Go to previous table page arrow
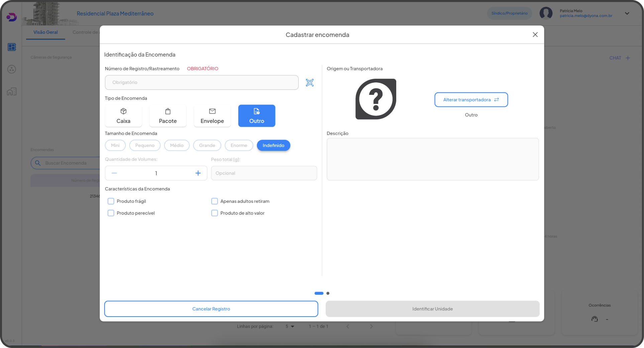Image resolution: width=644 pixels, height=348 pixels. 348,326
